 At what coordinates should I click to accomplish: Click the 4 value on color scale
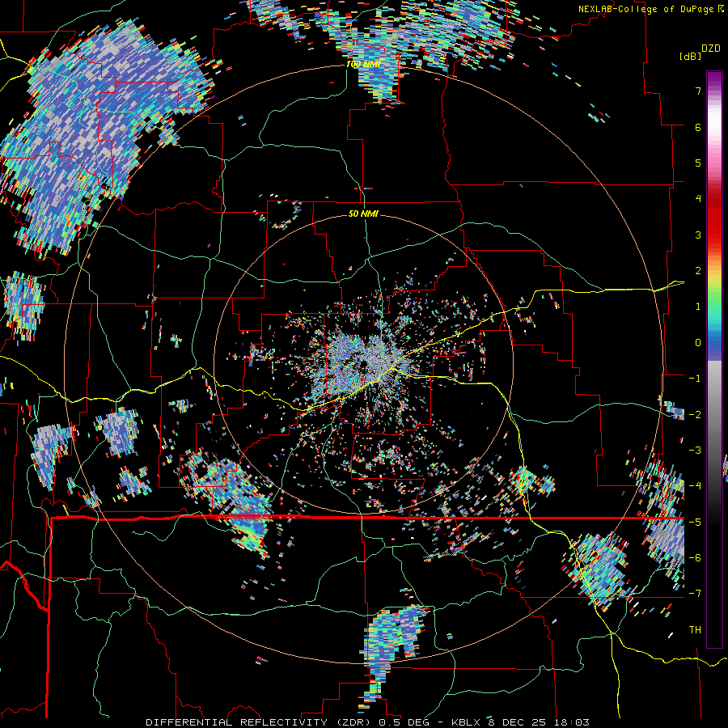click(698, 199)
